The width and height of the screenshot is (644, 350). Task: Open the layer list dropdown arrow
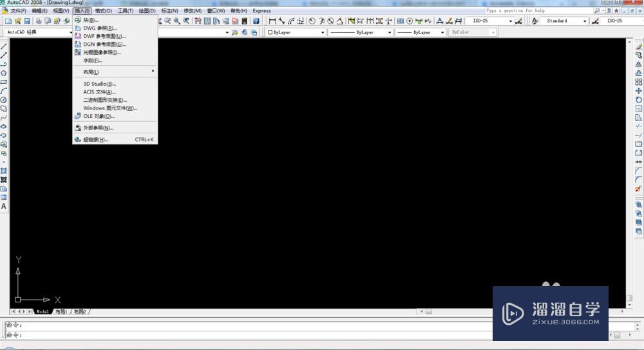227,32
